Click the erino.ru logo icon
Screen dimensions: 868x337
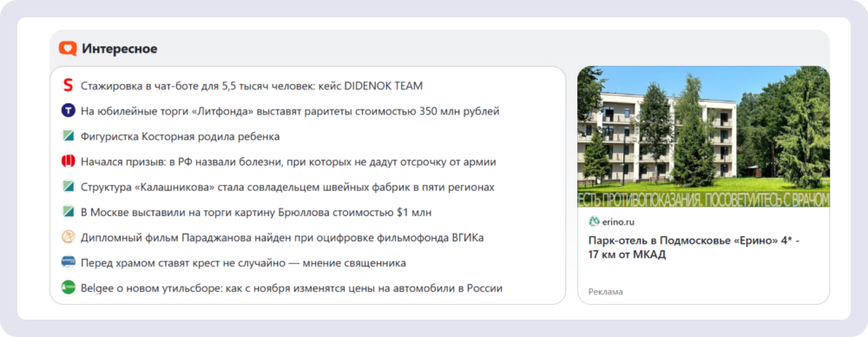coord(594,221)
